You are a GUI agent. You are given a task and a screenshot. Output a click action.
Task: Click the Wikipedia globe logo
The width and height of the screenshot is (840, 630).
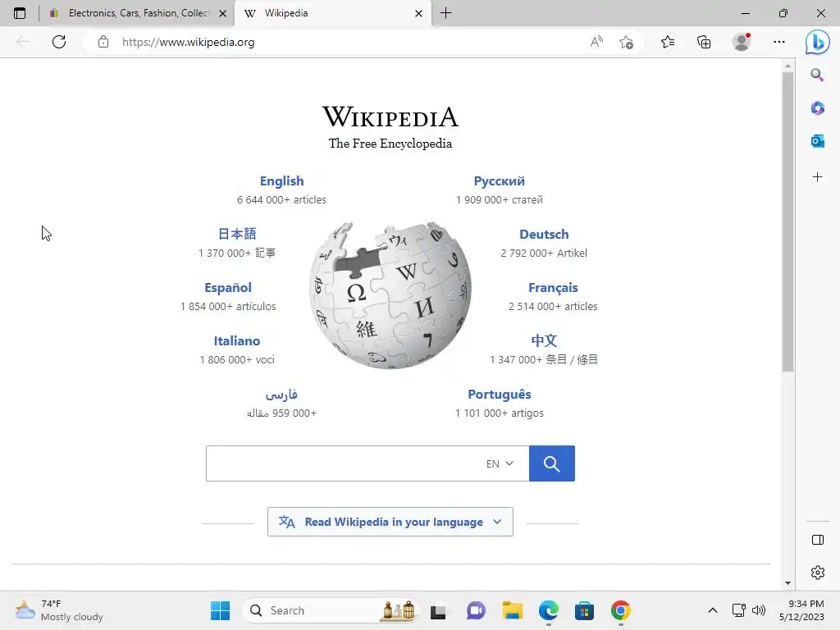coord(390,295)
